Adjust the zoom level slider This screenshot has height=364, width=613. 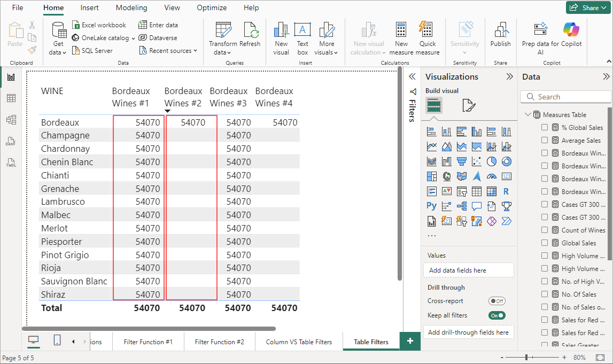point(526,357)
